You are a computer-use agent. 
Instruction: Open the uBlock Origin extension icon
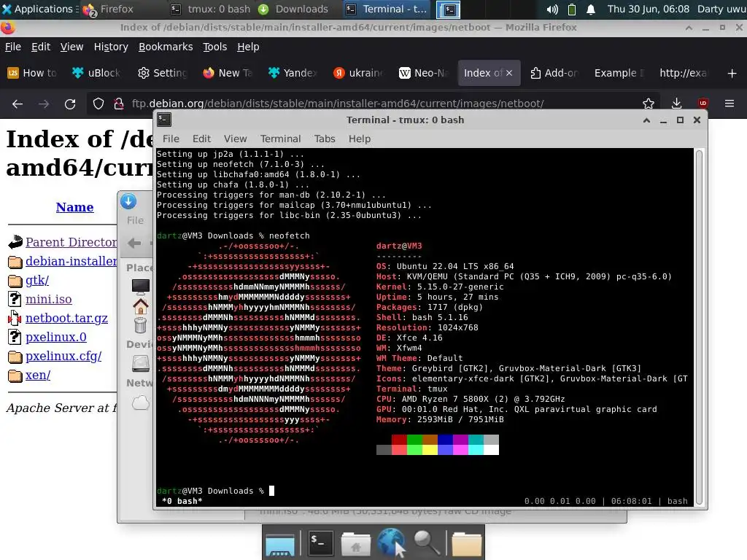tap(703, 104)
